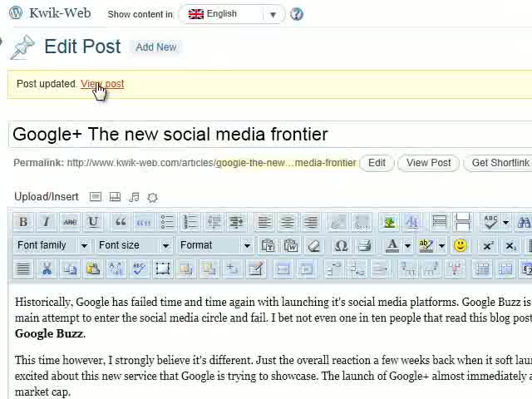This screenshot has height=399, width=532.
Task: Insert an image using the tree icon
Action: [x=390, y=222]
